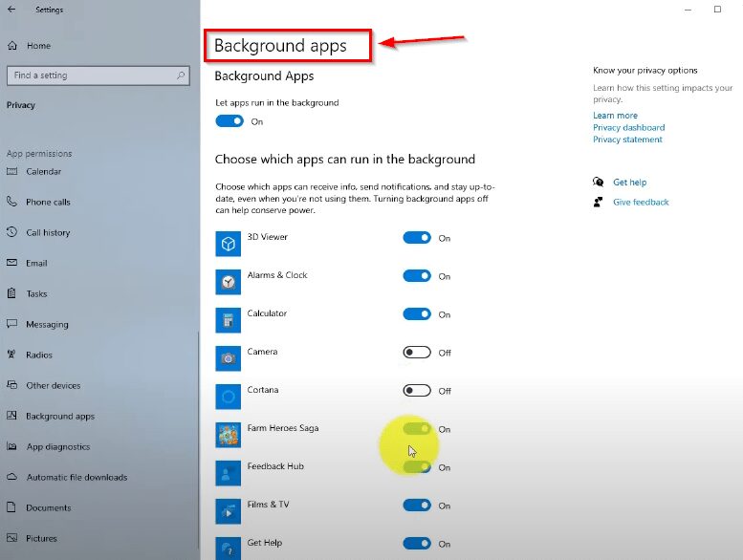Select Automatic file downloads entry

tap(76, 477)
